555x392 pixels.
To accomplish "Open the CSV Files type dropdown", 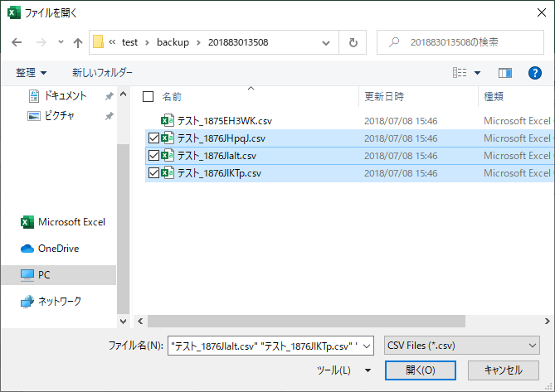I will coord(462,346).
